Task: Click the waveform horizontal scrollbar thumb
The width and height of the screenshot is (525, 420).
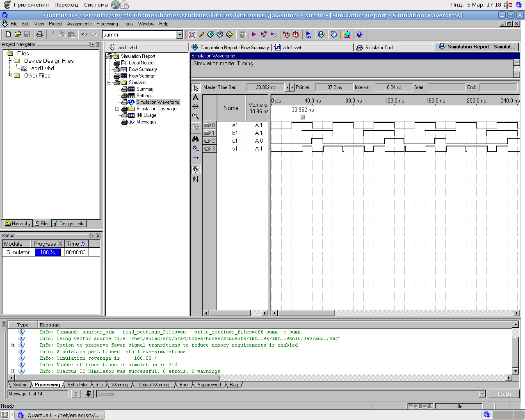Action: (x=306, y=313)
